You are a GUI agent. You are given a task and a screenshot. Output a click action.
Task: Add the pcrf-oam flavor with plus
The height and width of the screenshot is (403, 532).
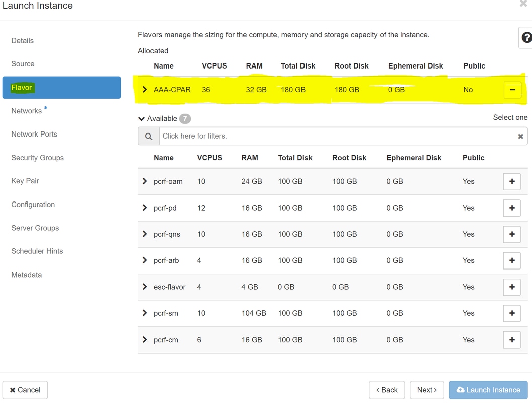tap(512, 181)
